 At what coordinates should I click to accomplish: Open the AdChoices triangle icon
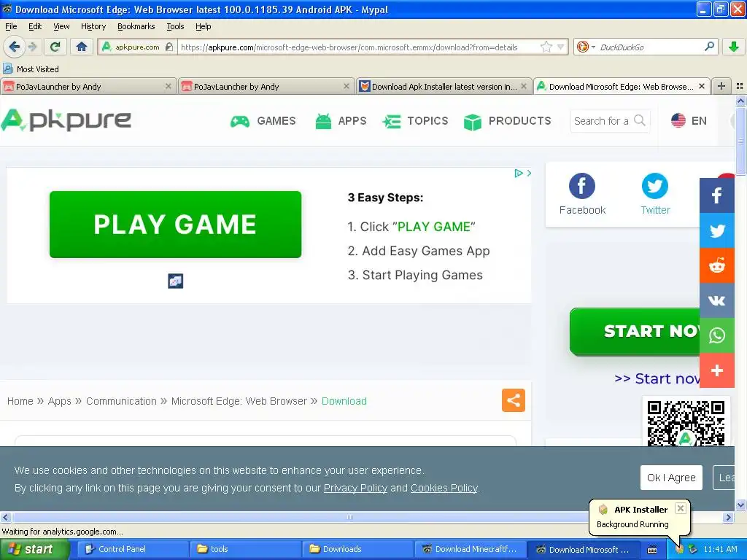[519, 174]
